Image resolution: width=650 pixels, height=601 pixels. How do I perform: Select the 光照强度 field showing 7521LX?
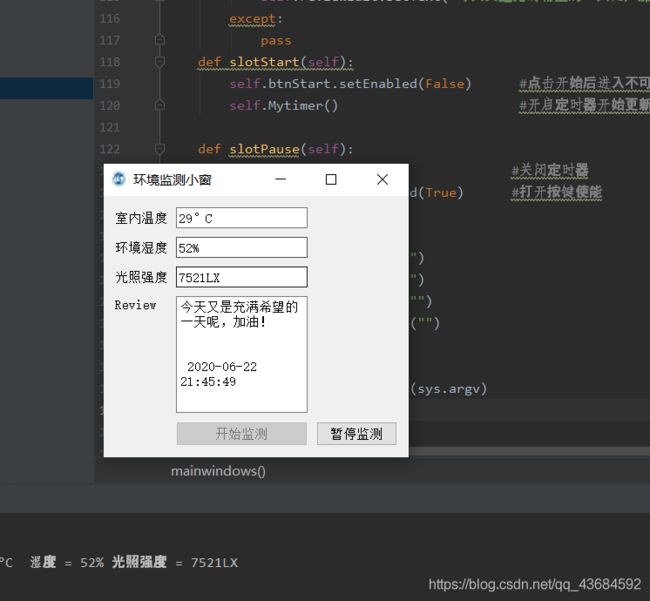click(242, 277)
